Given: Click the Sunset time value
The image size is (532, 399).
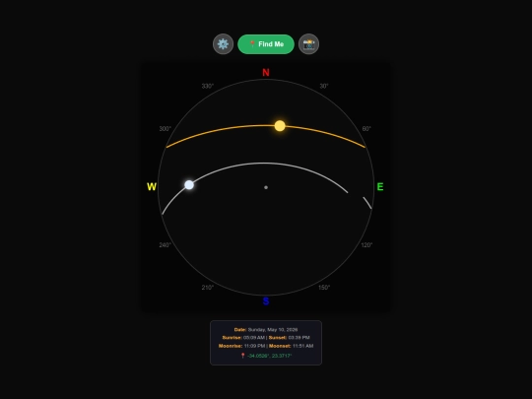Looking at the screenshot, I should [299, 338].
